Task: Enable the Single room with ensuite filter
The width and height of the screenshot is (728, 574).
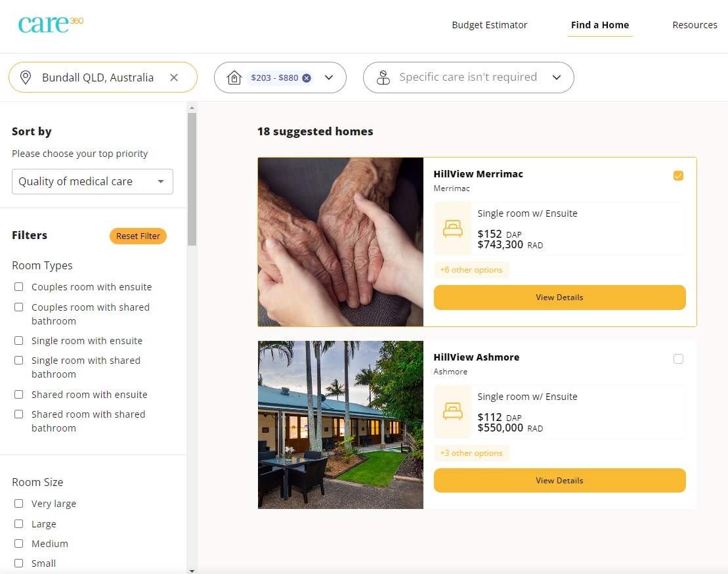Action: click(x=20, y=340)
